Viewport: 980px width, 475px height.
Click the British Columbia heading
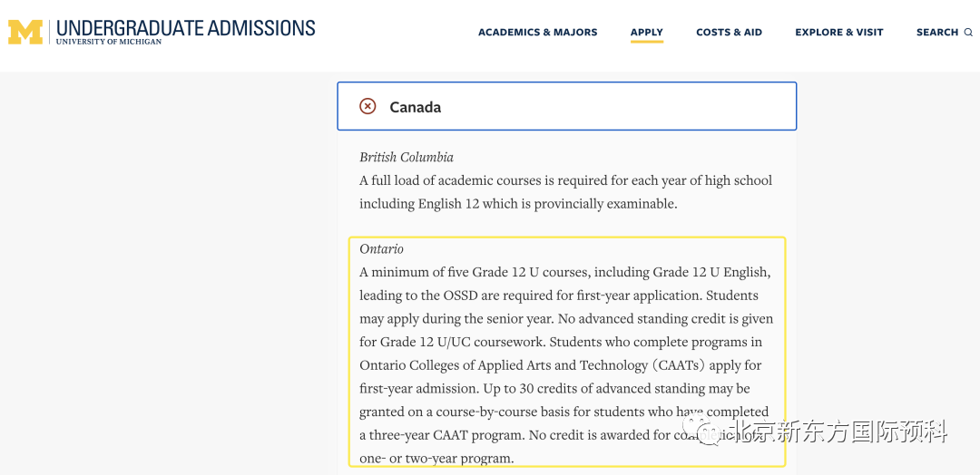(406, 157)
